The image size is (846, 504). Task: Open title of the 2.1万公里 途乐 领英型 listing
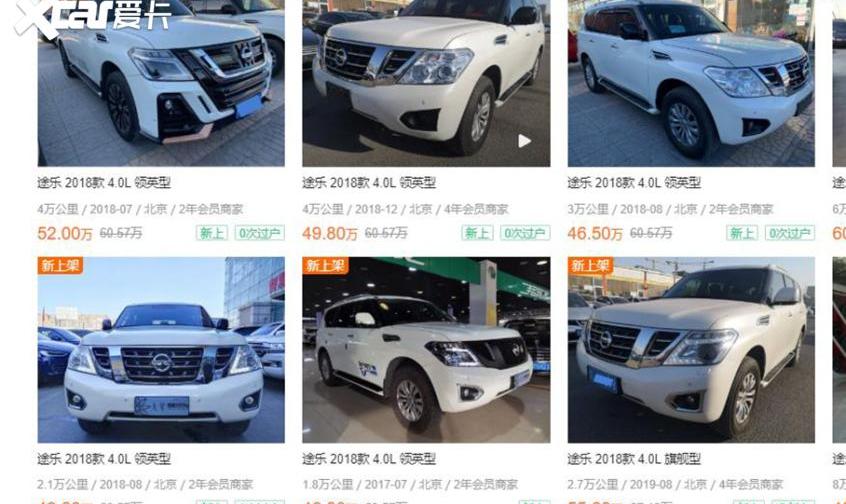104,459
